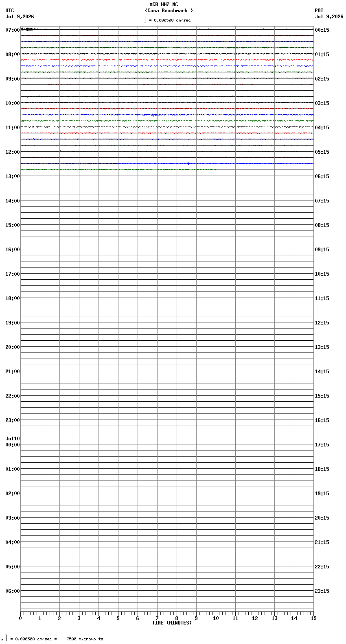Click the 02:15 PDT row label
Viewport: 346px width, 644px height.
[x=322, y=79]
